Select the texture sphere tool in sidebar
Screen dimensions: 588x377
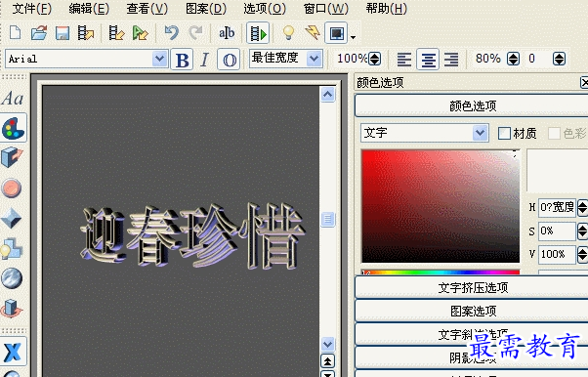click(x=12, y=278)
